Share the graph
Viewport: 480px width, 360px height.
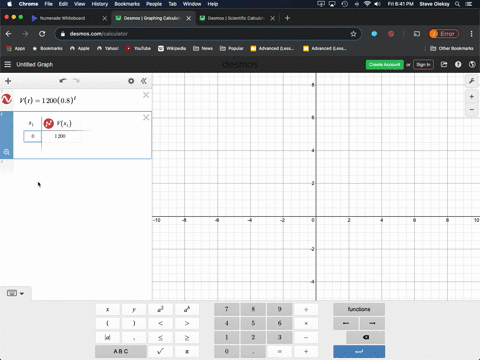pyautogui.click(x=444, y=64)
